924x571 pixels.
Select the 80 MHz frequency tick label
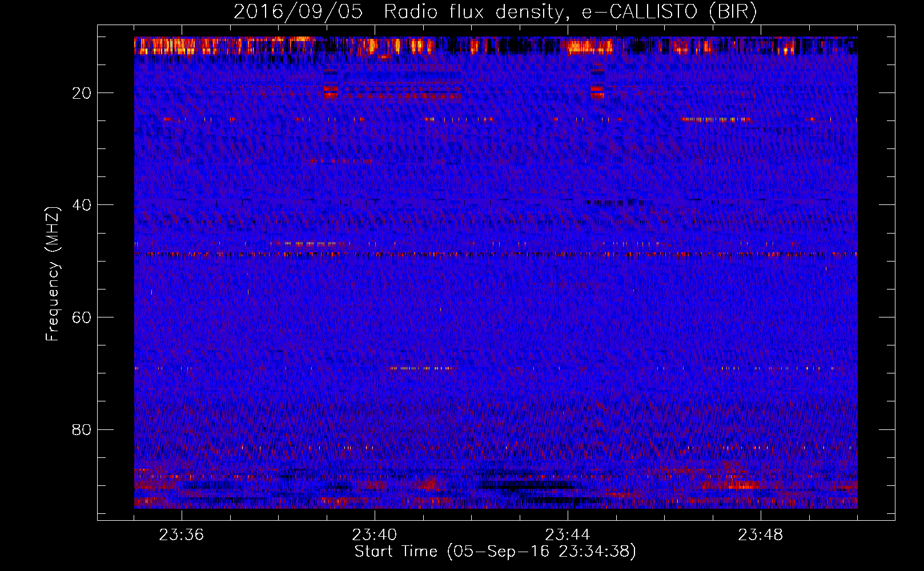click(x=82, y=429)
